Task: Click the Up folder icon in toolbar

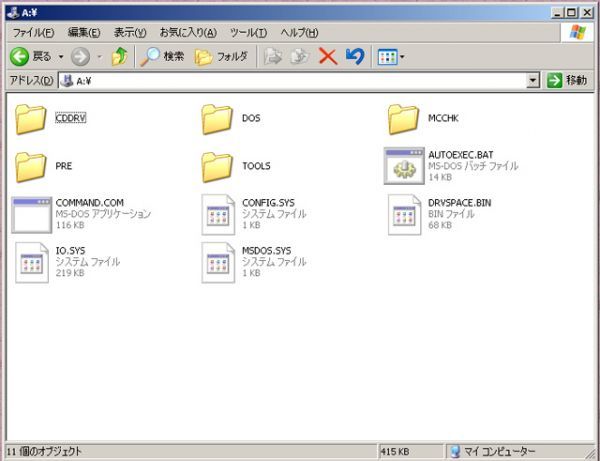Action: tap(120, 57)
